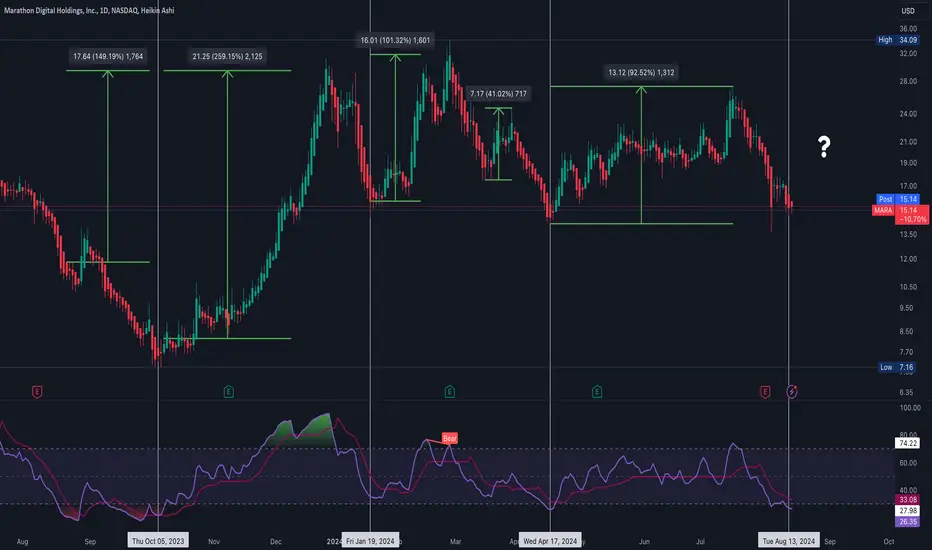Select the Low 7.16 price label
Screen dimensions: 932x550
(x=899, y=367)
